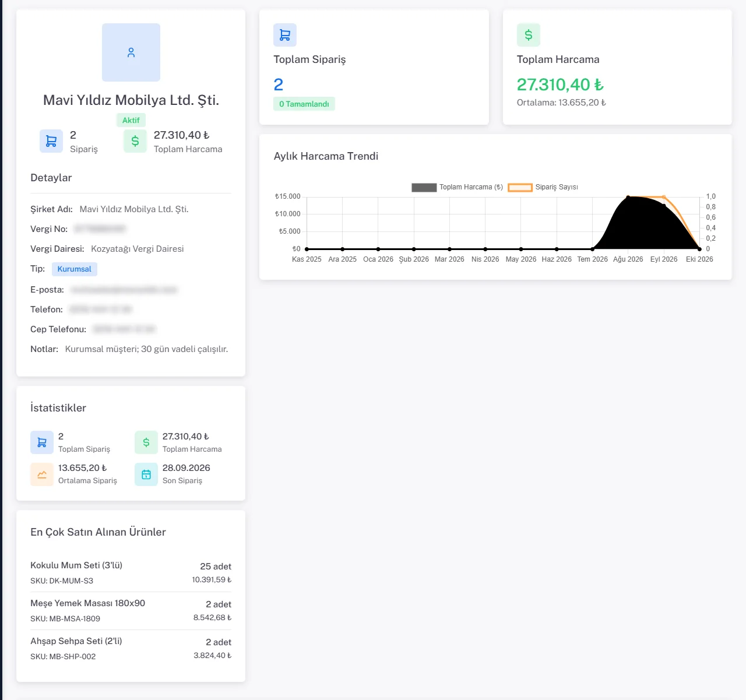This screenshot has height=700, width=746.
Task: Click the Eki 2026 axis label
Action: point(699,259)
